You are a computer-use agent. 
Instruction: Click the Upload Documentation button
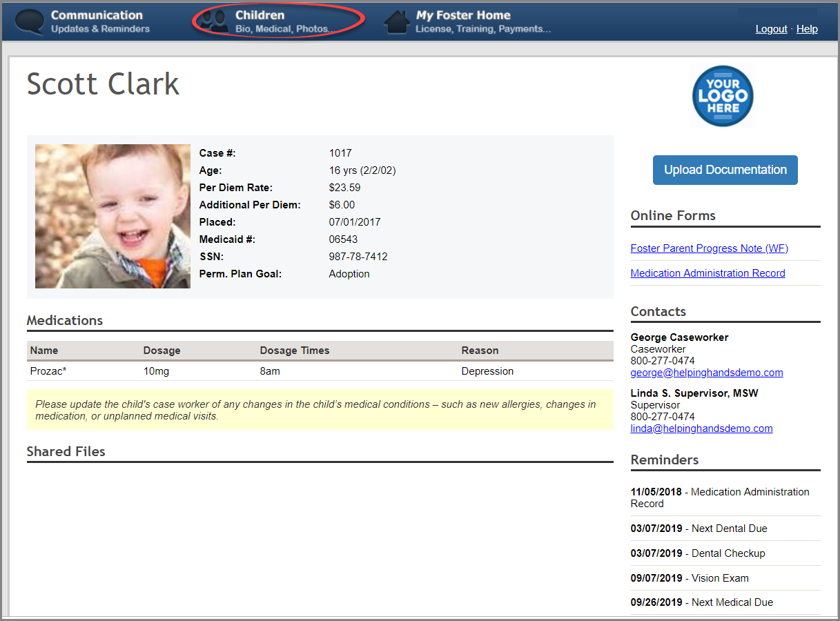click(725, 170)
